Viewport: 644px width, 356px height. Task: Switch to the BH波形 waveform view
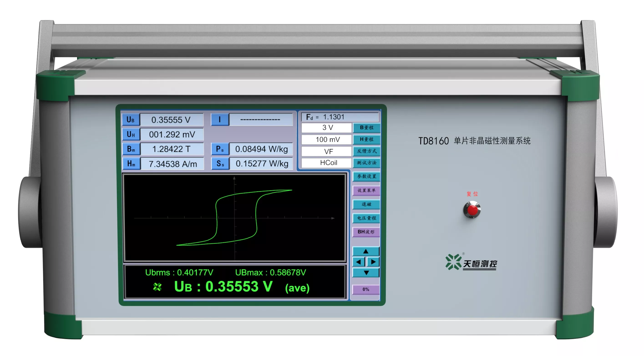pyautogui.click(x=366, y=232)
